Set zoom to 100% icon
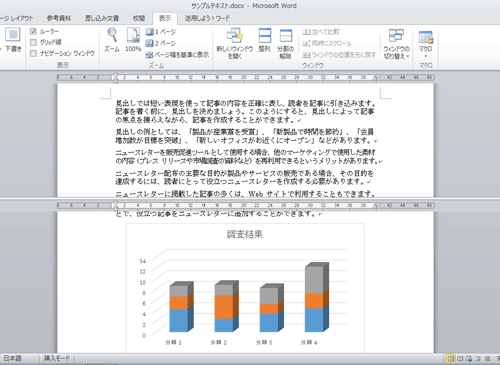Viewport: 500px width, 365px height. (133, 40)
